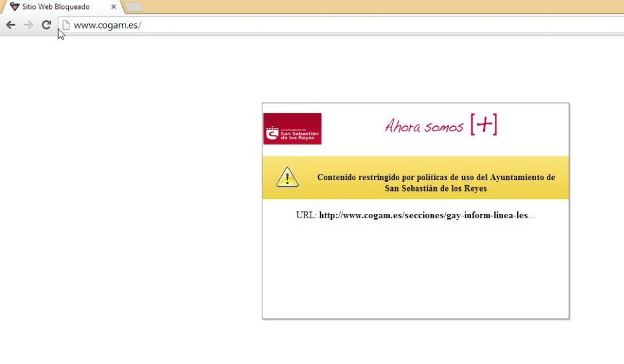Screen dimensions: 624x364
Task: Click the 'Ahora somos [+]' slogan
Action: (441, 125)
